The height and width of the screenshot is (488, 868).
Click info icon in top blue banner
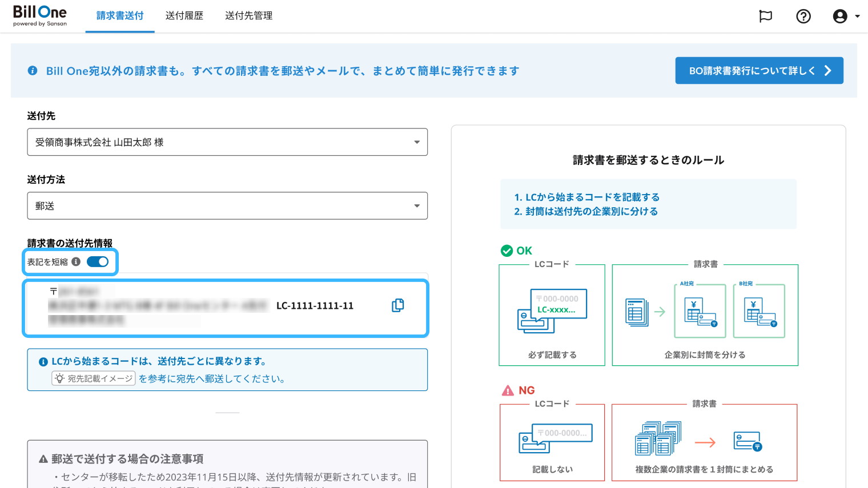point(33,71)
